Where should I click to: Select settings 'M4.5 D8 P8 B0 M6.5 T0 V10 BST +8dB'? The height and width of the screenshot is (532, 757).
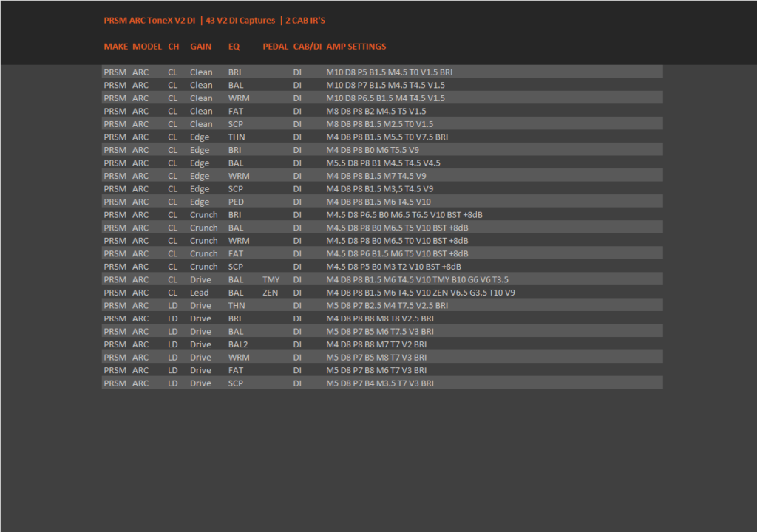coord(397,241)
